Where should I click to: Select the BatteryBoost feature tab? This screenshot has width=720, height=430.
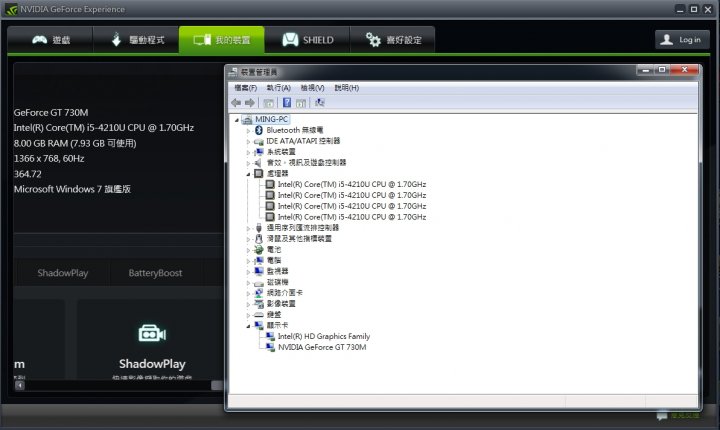[155, 273]
